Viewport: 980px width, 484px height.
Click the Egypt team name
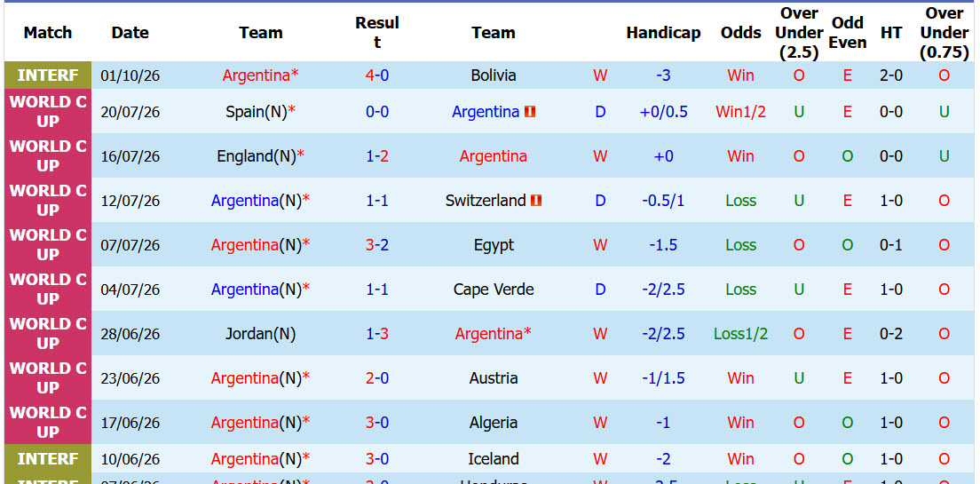click(x=494, y=245)
